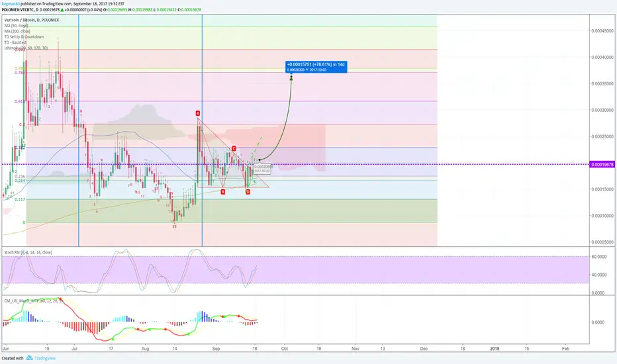Click the CM_Ult_MacD_MTF pane label
617x364 pixels.
click(x=33, y=300)
